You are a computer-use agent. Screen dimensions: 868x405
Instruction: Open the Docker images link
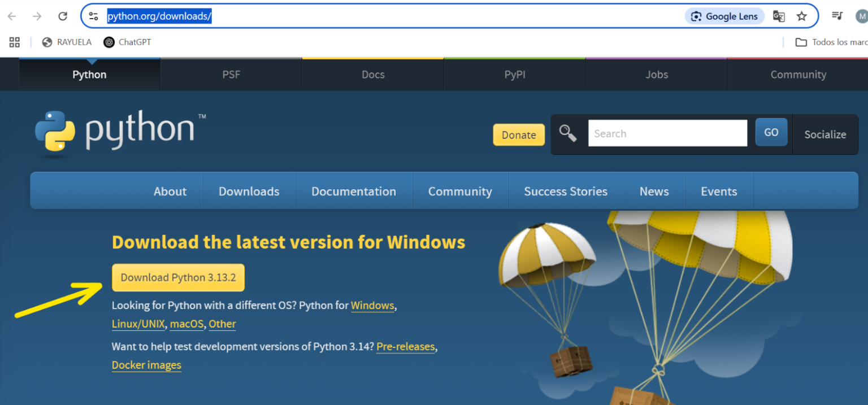tap(146, 365)
